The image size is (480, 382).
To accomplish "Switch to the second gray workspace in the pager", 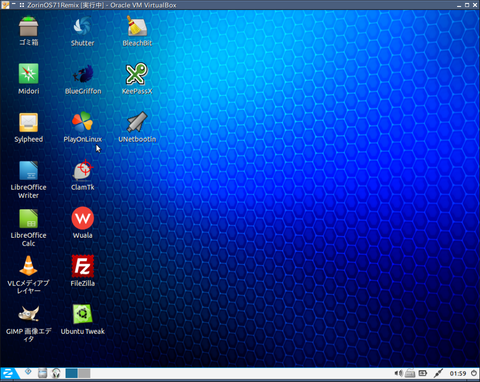I will click(x=84, y=373).
